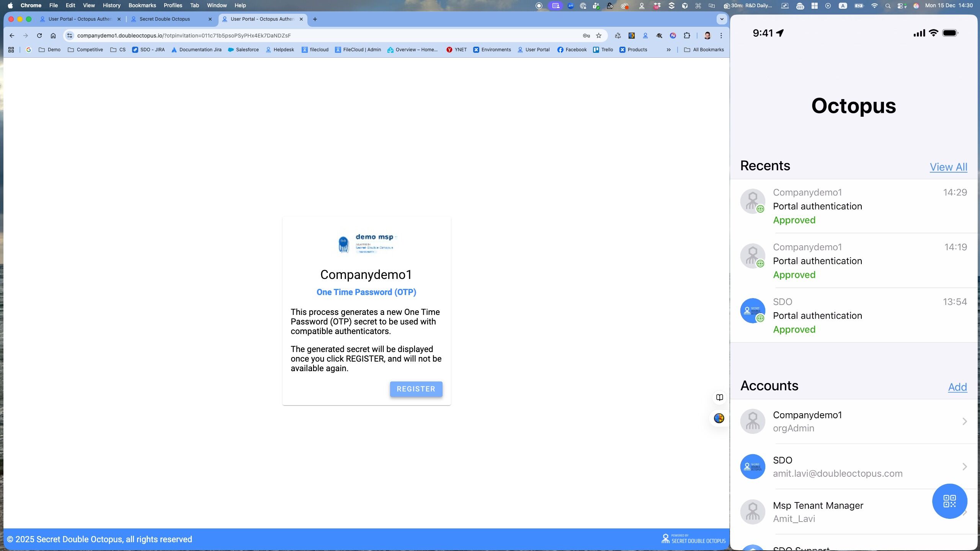Expand SDO account chevron

click(964, 466)
